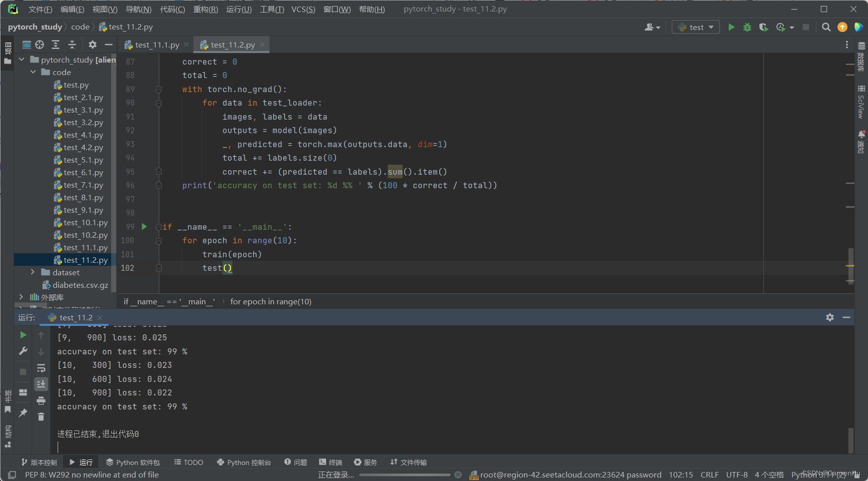Viewport: 868px width, 481px height.
Task: Toggle scroll to end of console
Action: point(41,384)
